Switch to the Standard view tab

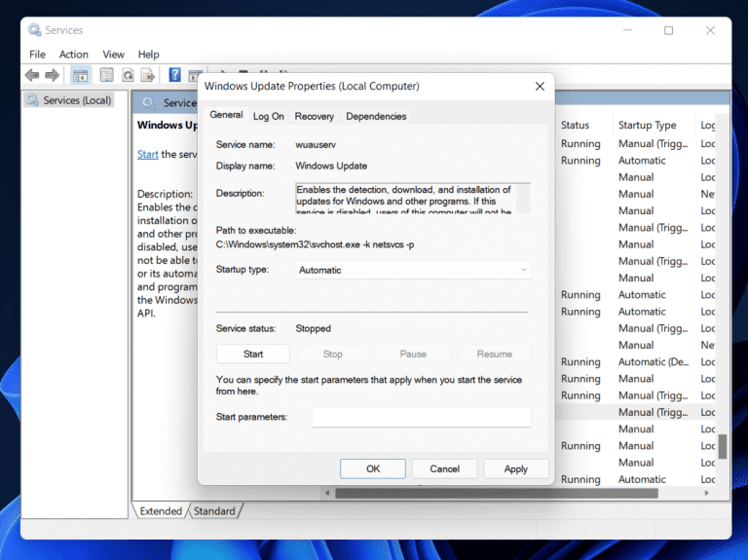[214, 511]
